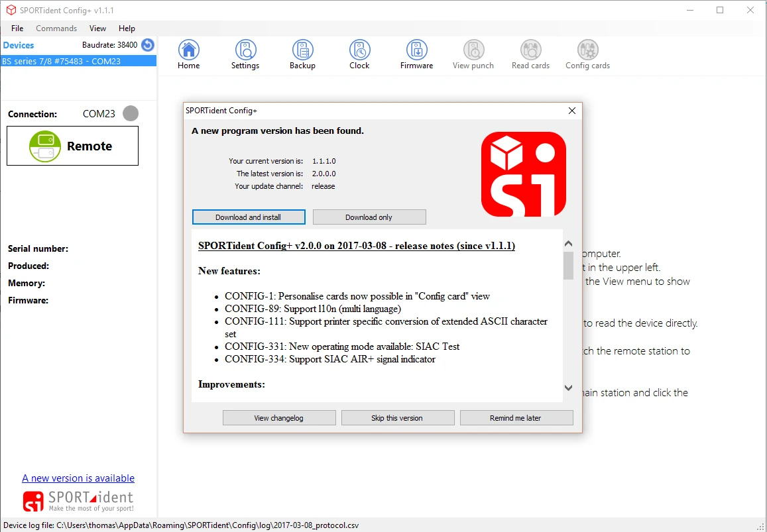This screenshot has width=767, height=532.
Task: Click release notes scrollbar up arrow
Action: click(568, 243)
